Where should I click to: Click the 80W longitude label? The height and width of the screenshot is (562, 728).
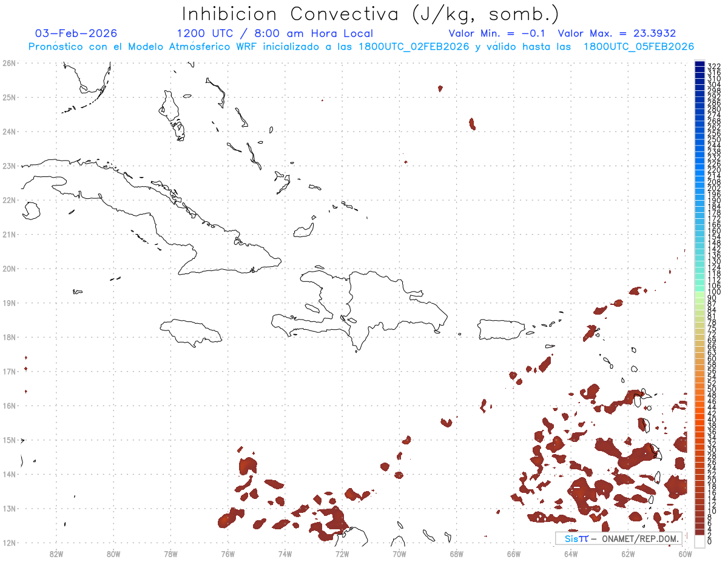pyautogui.click(x=113, y=553)
